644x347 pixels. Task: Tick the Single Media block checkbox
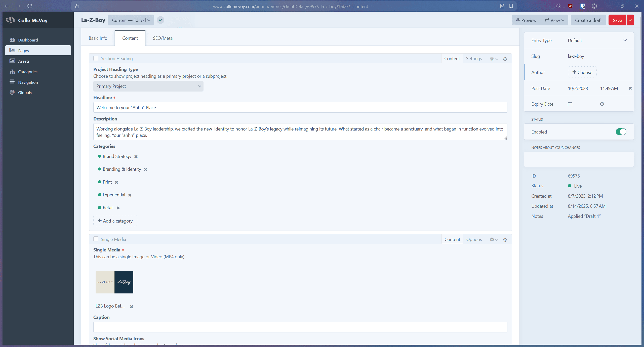pos(96,239)
